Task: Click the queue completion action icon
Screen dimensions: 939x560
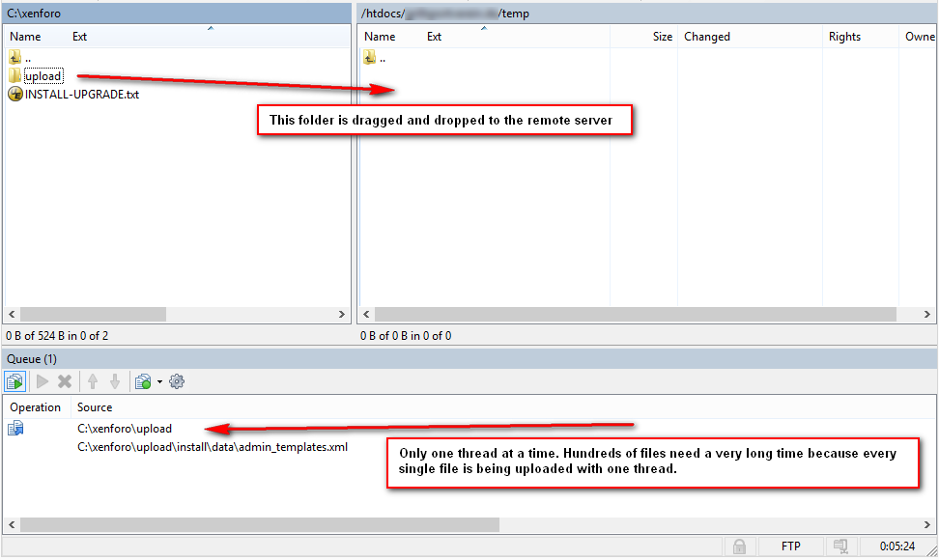Action: coord(143,381)
